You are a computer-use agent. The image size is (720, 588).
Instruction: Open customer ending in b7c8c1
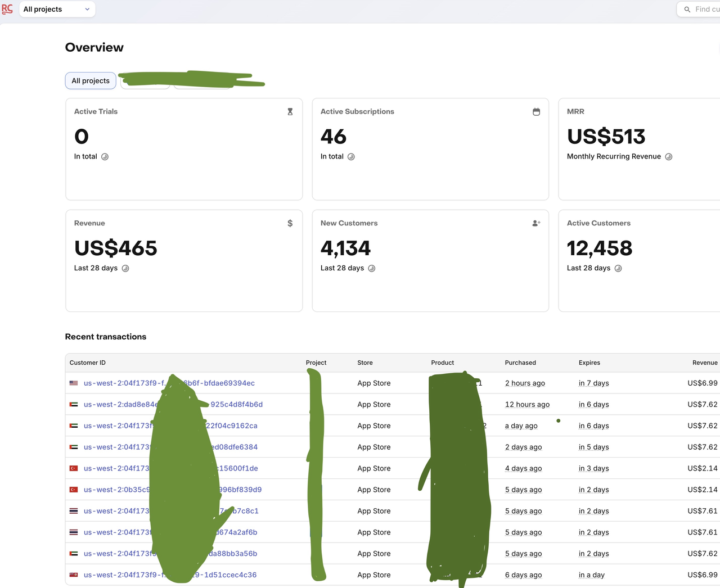tap(171, 512)
